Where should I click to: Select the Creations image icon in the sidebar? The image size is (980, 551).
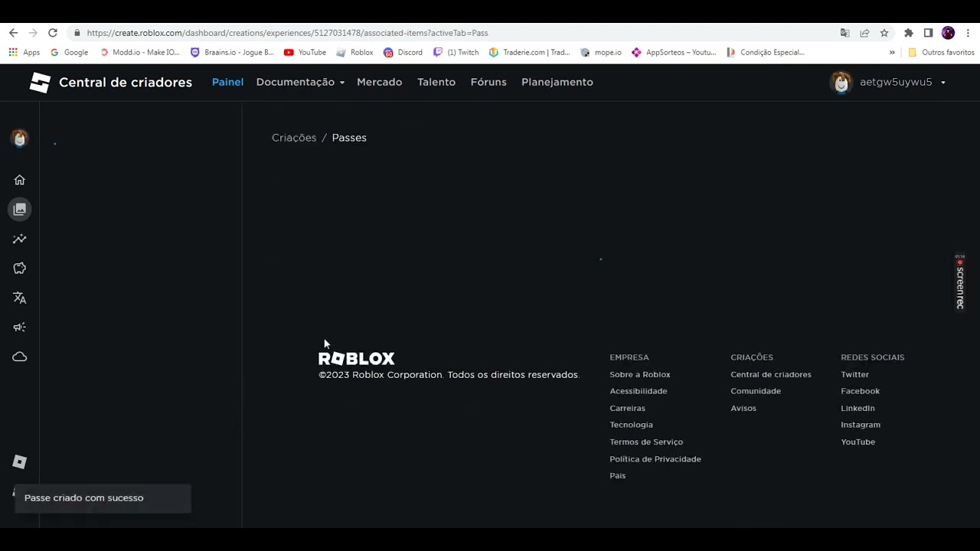coord(20,209)
